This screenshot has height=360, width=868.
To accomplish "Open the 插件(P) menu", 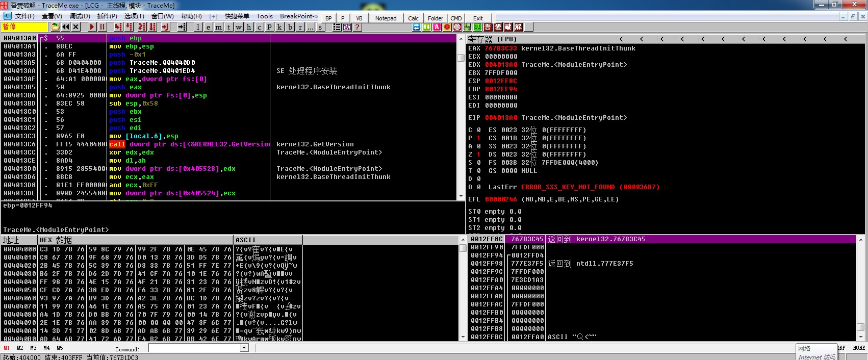I will [107, 16].
